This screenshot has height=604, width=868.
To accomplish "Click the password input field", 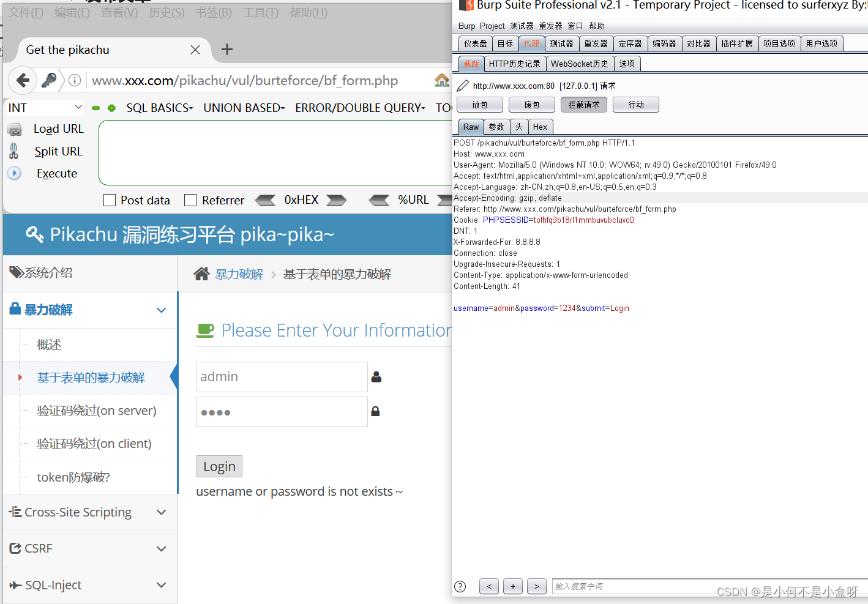I will [282, 412].
